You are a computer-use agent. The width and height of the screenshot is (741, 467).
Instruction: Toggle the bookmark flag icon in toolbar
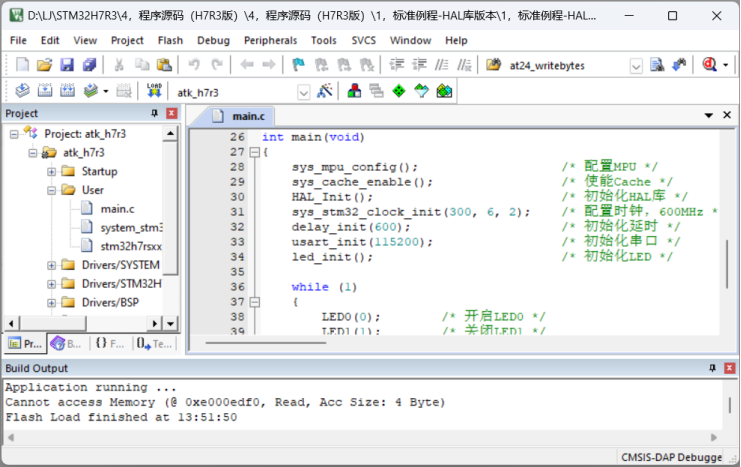(x=298, y=65)
